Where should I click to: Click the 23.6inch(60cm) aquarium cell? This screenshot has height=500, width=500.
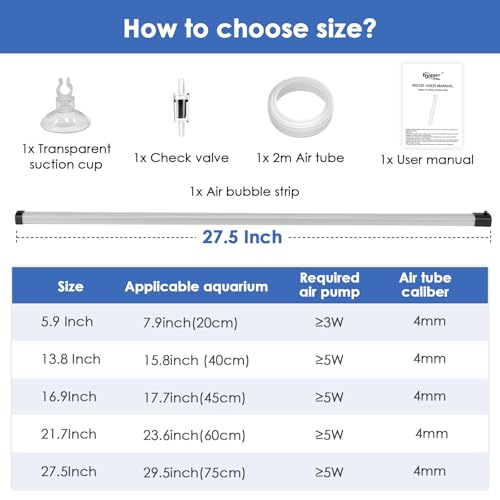(195, 435)
